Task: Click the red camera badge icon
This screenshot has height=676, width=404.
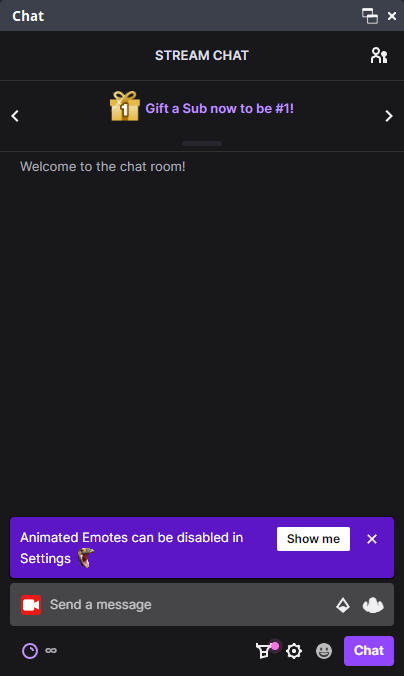Action: click(31, 605)
